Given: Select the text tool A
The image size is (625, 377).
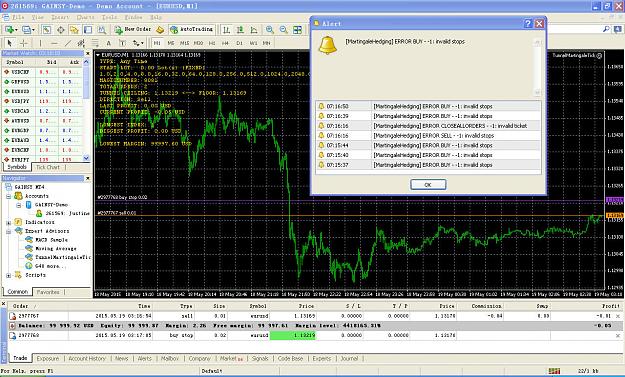Looking at the screenshot, I should (108, 43).
